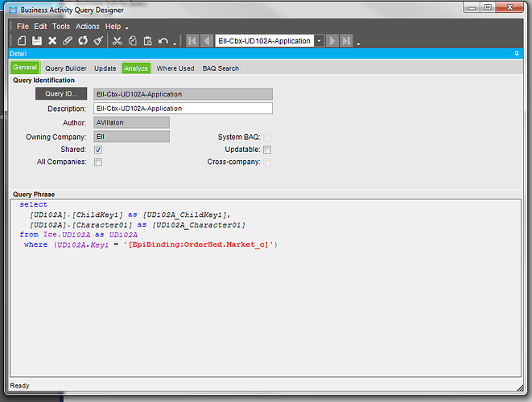Open the Undo dropdown arrow
The height and width of the screenshot is (402, 532).
[x=174, y=43]
